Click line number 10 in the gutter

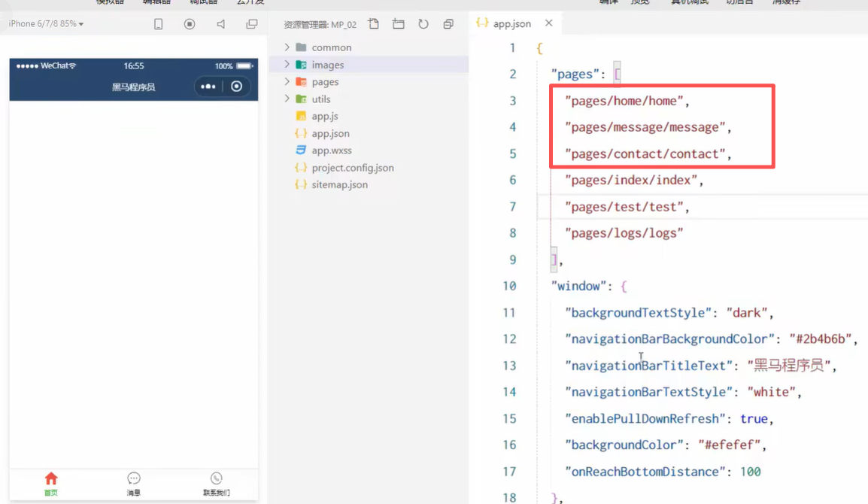509,287
